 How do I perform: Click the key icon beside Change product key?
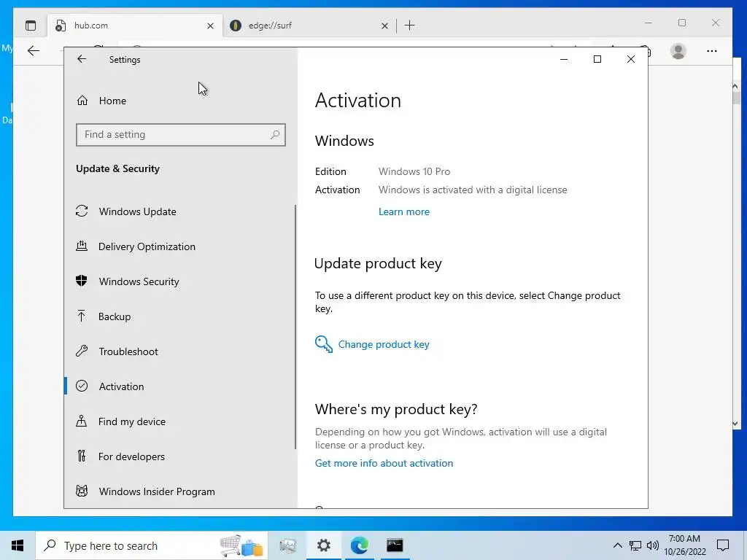coord(323,344)
